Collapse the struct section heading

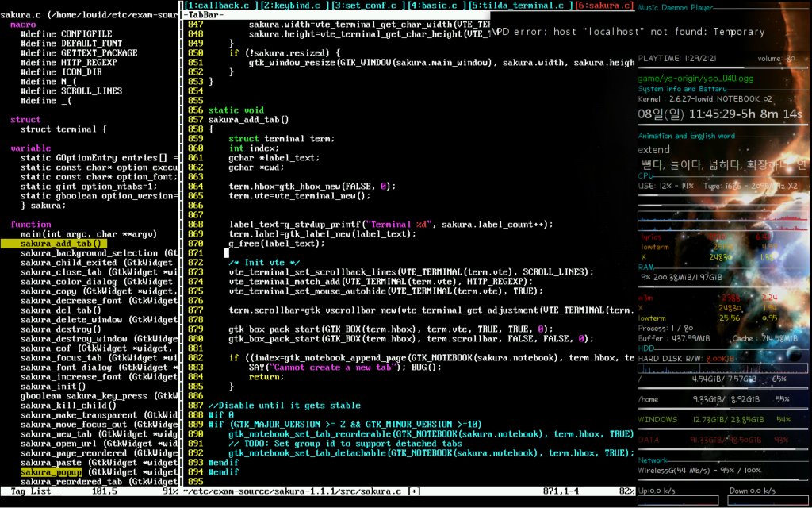pos(25,119)
